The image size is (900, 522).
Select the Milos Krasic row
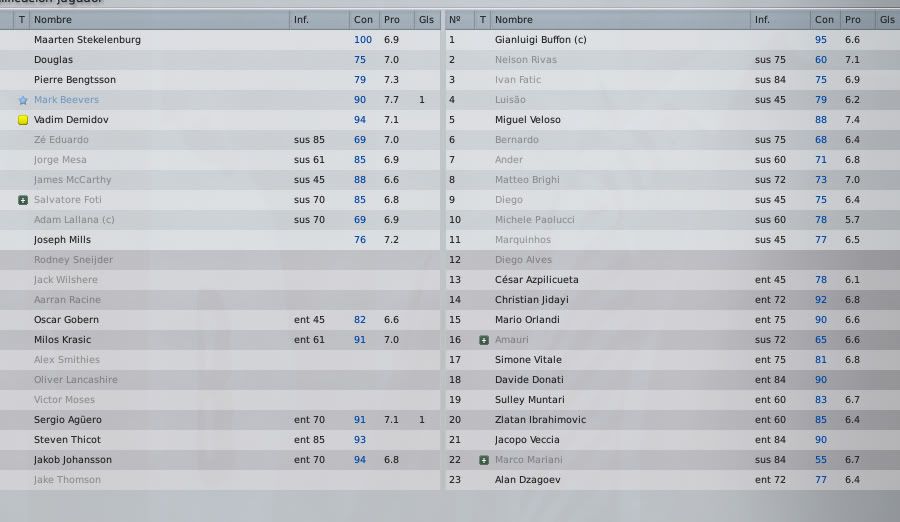(220, 340)
